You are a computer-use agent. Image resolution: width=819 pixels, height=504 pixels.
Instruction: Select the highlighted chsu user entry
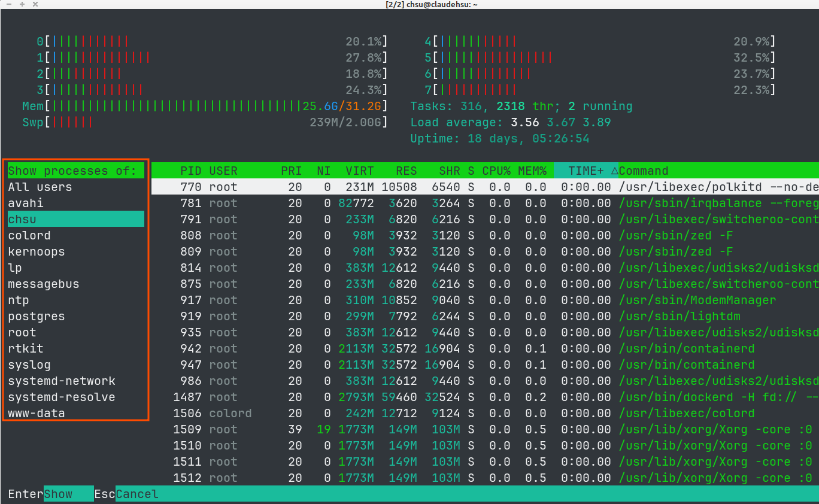(76, 219)
